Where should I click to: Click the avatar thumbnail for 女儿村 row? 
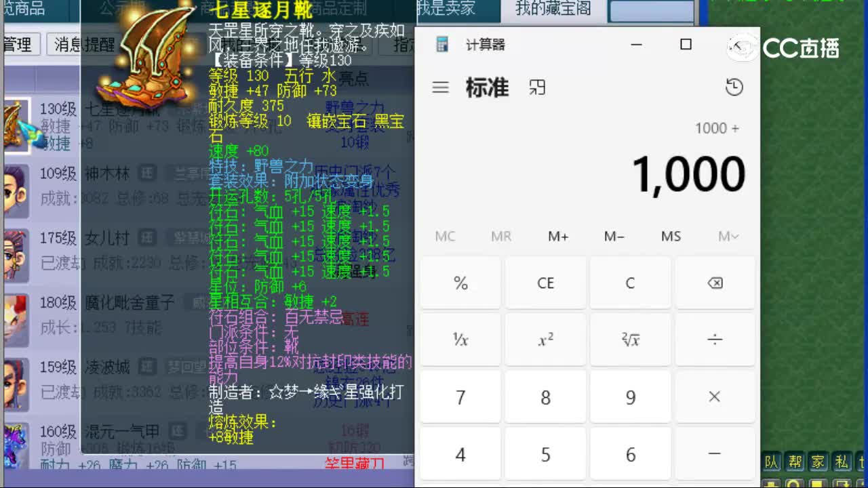tap(17, 255)
